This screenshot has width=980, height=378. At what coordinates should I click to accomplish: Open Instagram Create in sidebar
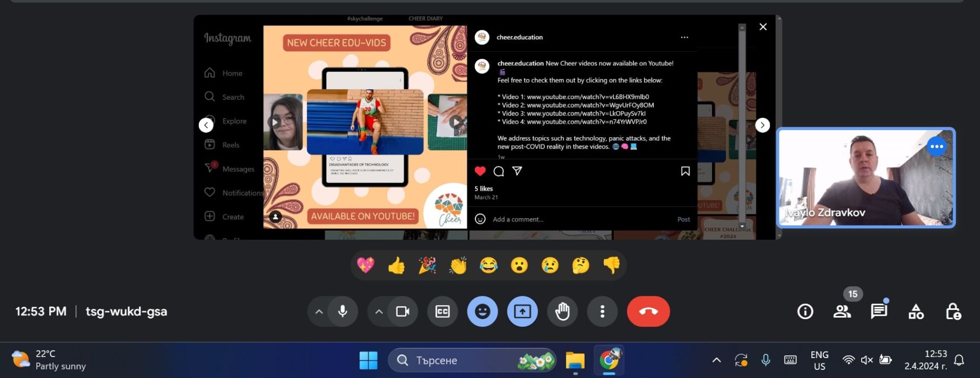pyautogui.click(x=224, y=217)
